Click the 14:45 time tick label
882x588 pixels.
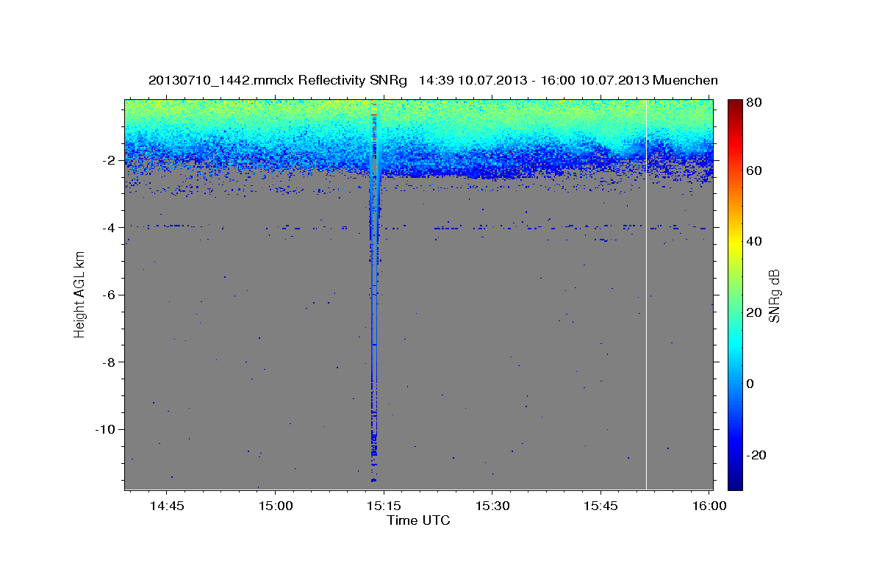point(167,506)
